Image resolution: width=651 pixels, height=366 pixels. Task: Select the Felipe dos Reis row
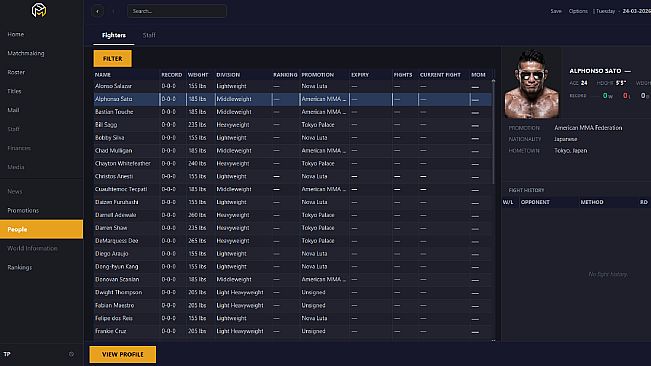(293, 318)
